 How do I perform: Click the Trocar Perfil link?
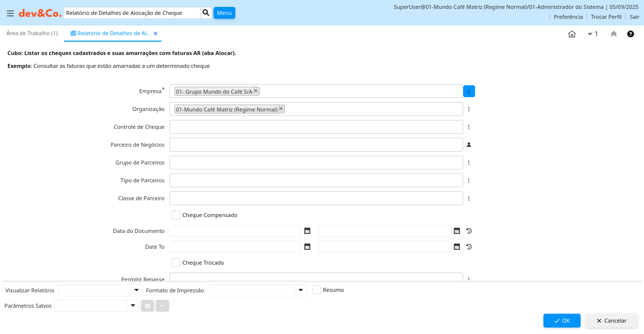[606, 17]
